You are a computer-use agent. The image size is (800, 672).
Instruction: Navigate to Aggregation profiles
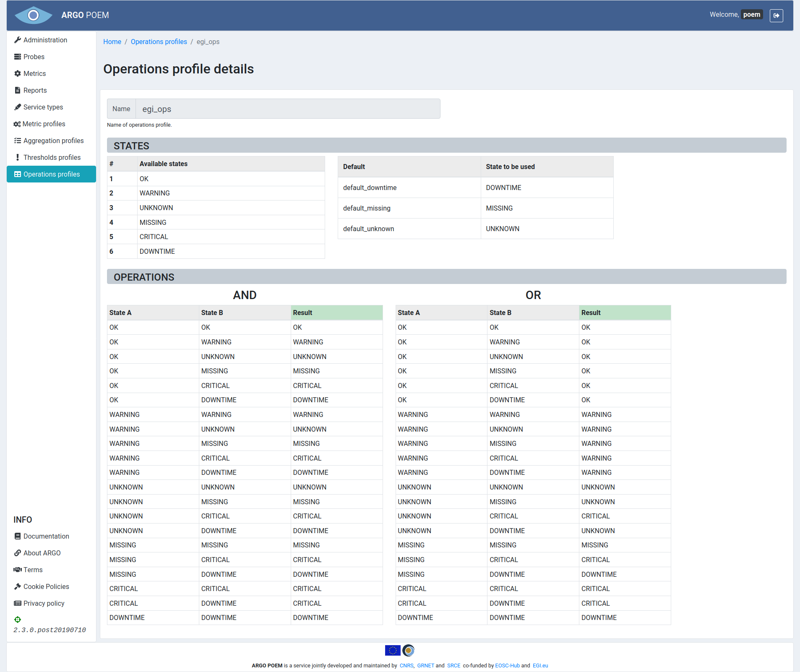51,141
